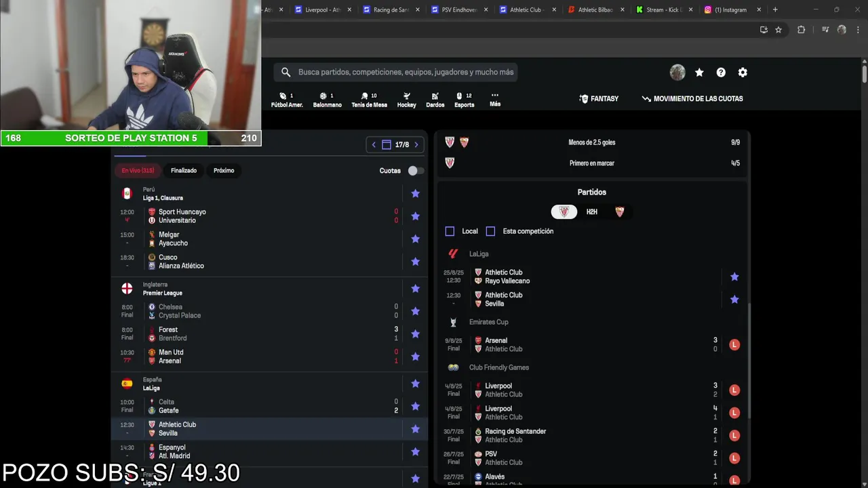This screenshot has width=868, height=488.
Task: Click the search matches input field
Action: click(396, 73)
